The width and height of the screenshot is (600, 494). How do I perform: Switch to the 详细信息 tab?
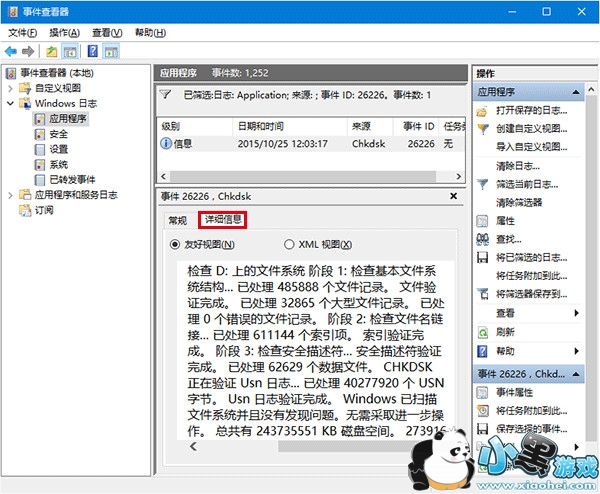click(x=223, y=219)
